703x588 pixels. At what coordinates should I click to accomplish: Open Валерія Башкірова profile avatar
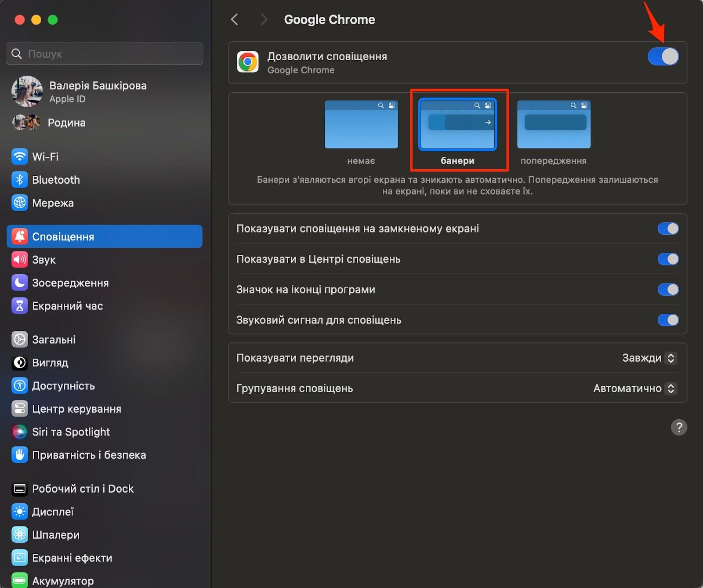pos(27,91)
